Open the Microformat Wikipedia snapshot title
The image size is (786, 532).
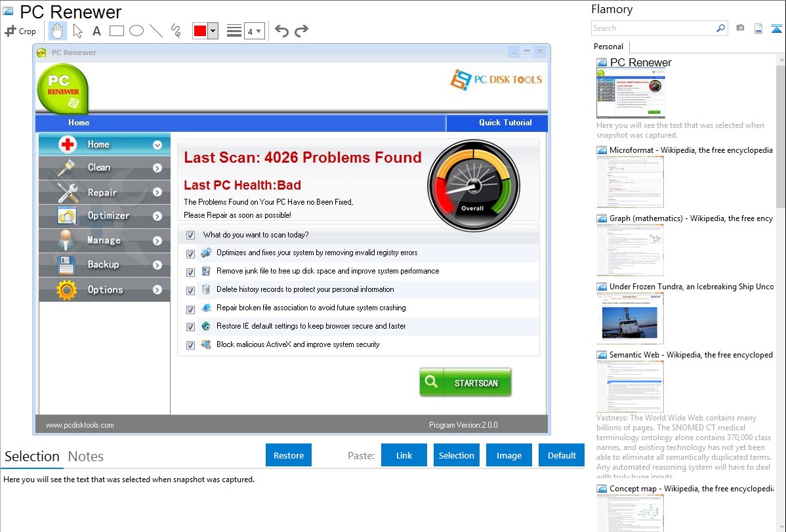tap(691, 150)
